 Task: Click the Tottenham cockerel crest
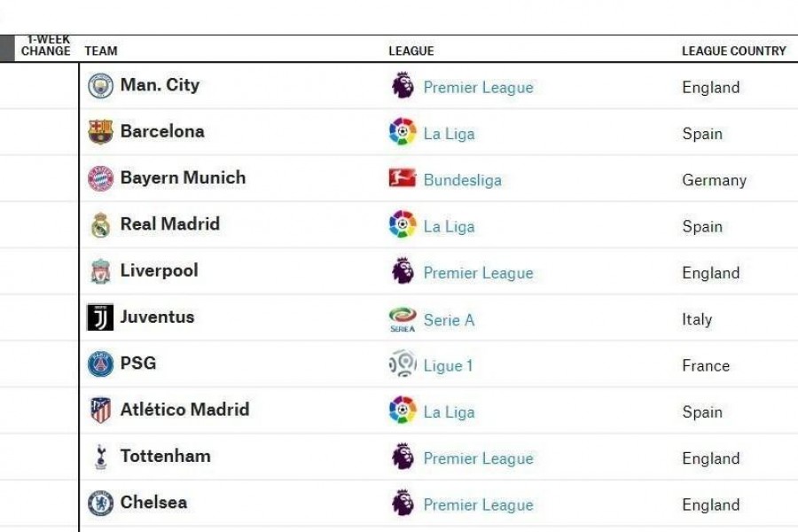tap(101, 457)
